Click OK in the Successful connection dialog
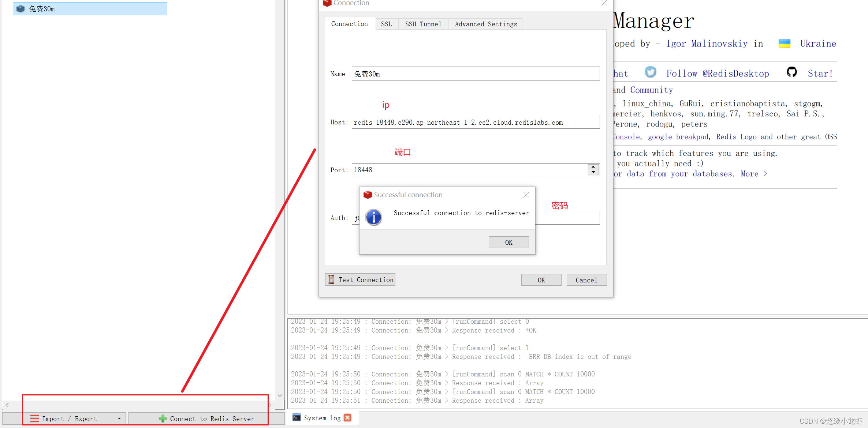868x428 pixels. click(508, 242)
